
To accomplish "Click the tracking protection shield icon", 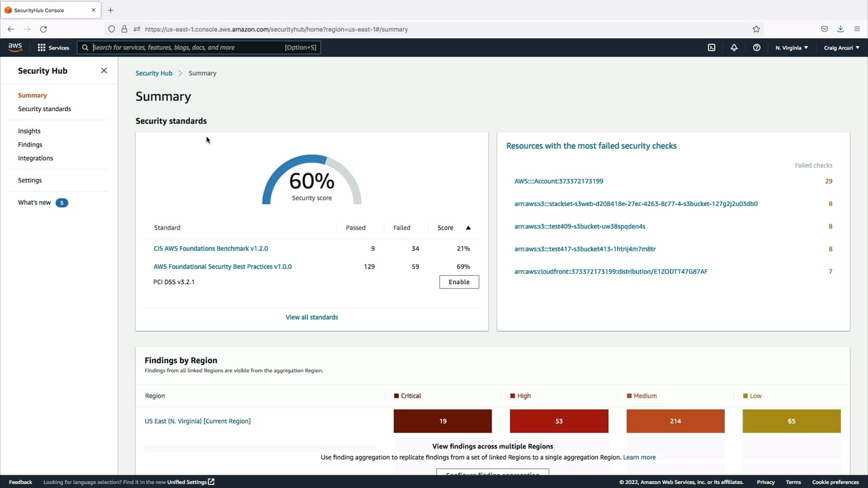I will coord(112,29).
